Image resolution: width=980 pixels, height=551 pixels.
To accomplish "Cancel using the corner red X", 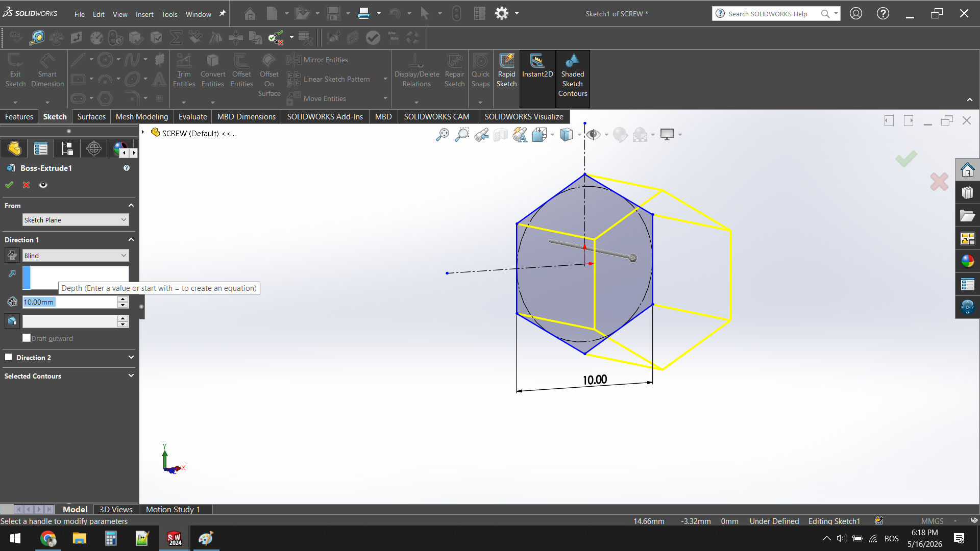I will 939,182.
